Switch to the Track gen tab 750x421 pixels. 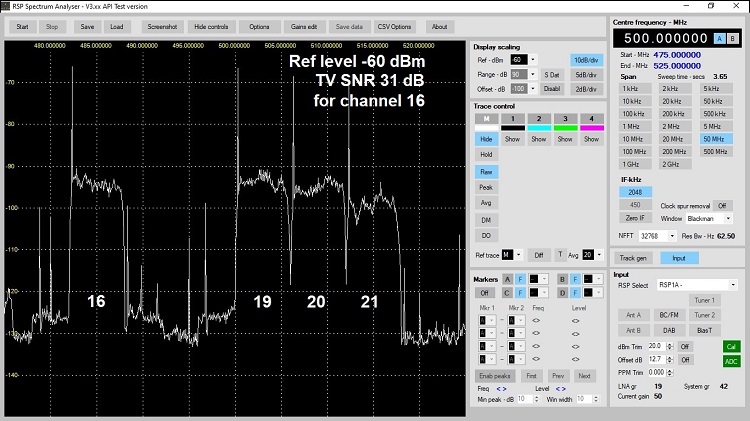pos(634,257)
